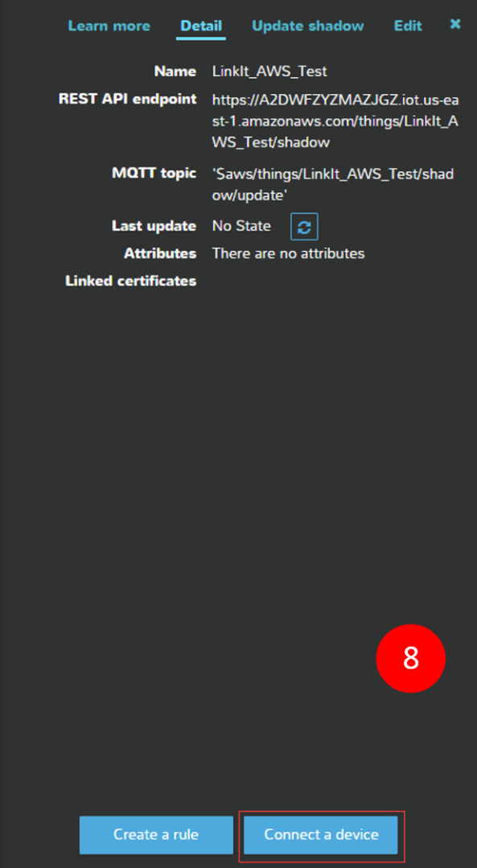Select the REST API endpoint URL text
Image resolution: width=477 pixels, height=868 pixels.
click(x=335, y=121)
